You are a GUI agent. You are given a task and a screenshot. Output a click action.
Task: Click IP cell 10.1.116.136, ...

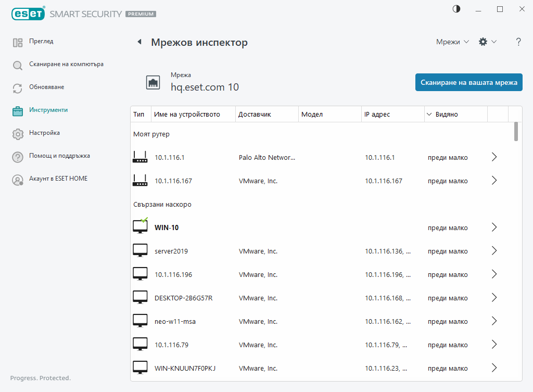click(388, 251)
